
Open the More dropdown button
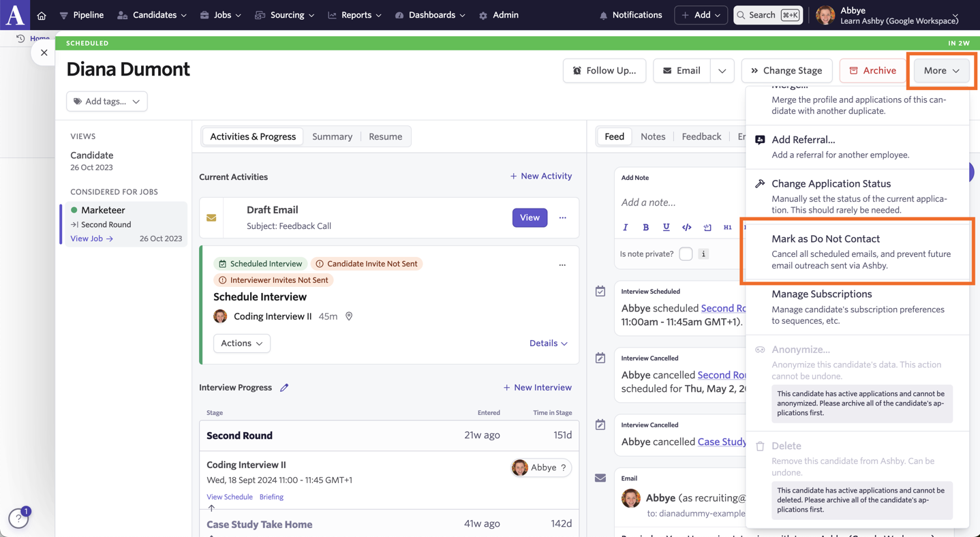(941, 70)
